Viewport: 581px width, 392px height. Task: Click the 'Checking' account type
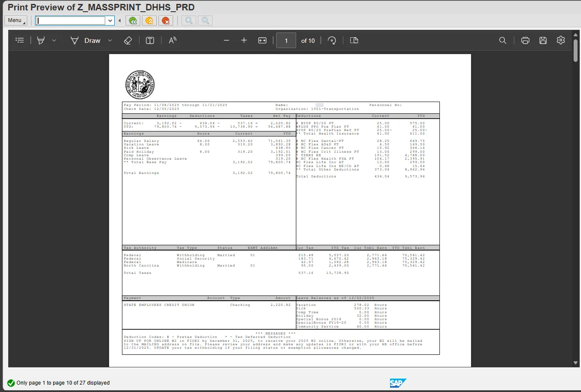(240, 305)
